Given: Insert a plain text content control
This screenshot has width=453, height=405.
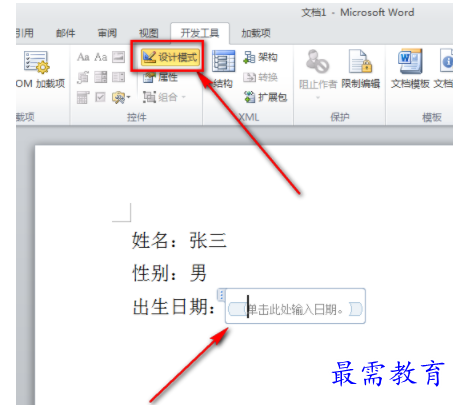Looking at the screenshot, I should (101, 57).
